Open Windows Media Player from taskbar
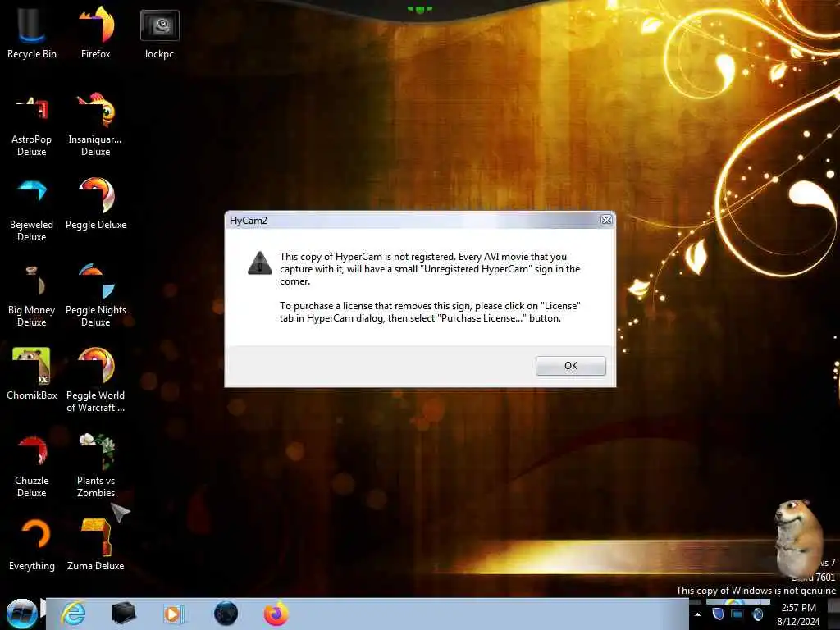 [173, 614]
